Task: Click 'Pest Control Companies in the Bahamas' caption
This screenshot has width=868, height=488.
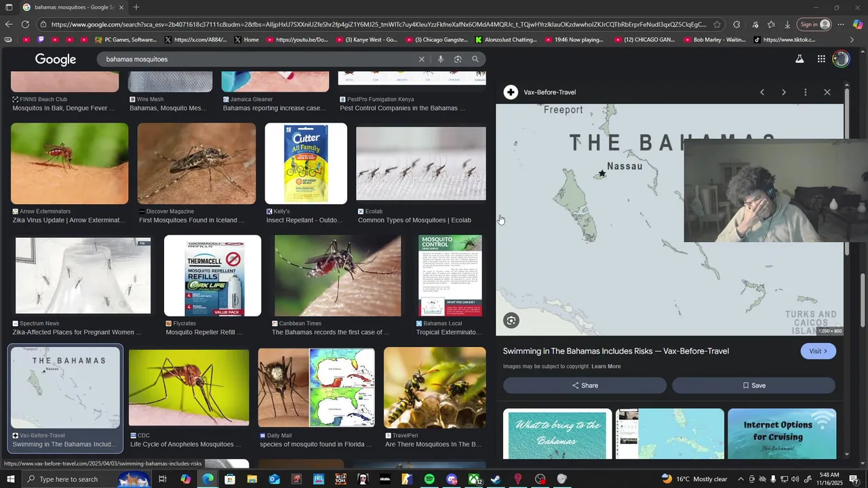Action: pos(402,108)
